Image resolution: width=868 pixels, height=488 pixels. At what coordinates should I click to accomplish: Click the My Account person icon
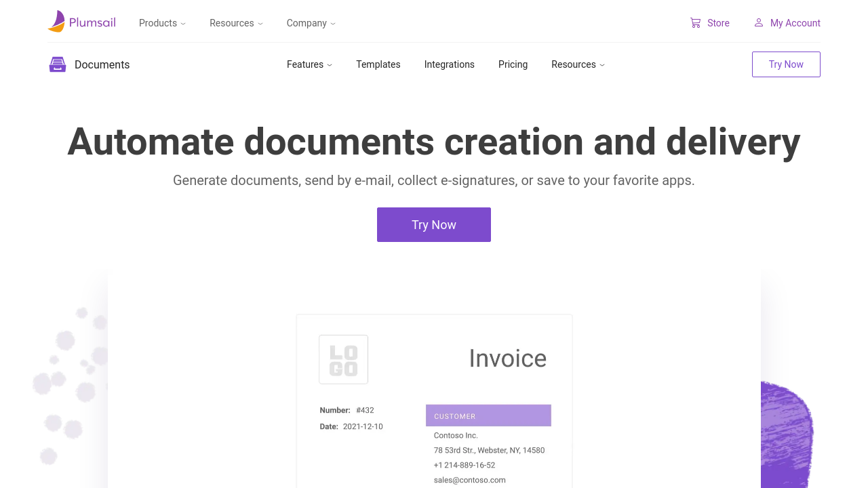(x=758, y=22)
